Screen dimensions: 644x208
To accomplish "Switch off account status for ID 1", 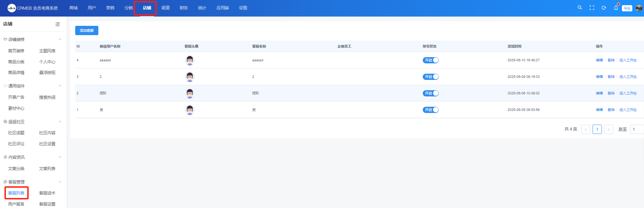I will pyautogui.click(x=430, y=110).
